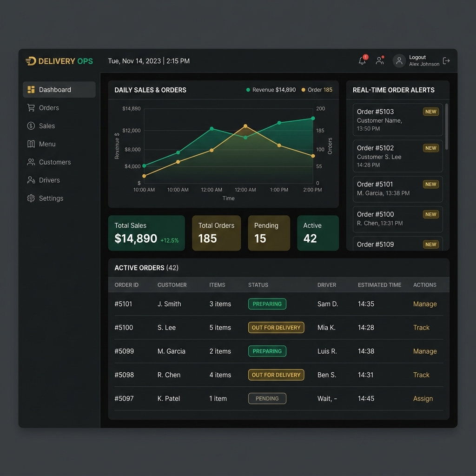Click Alex Johnson's profile avatar
The height and width of the screenshot is (476, 476).
pyautogui.click(x=399, y=61)
